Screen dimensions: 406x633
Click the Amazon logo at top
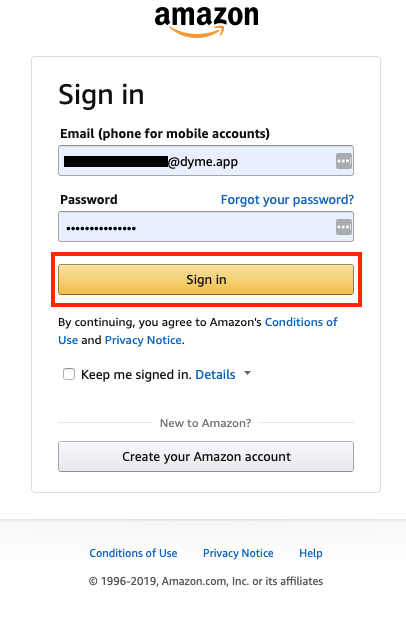tap(206, 21)
